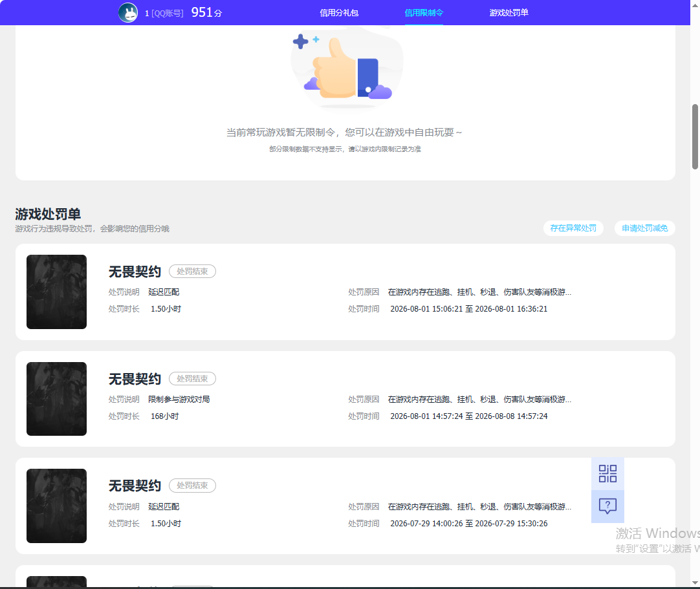Click game thumbnail dated 2026-07-29 14:00:26

click(x=57, y=506)
